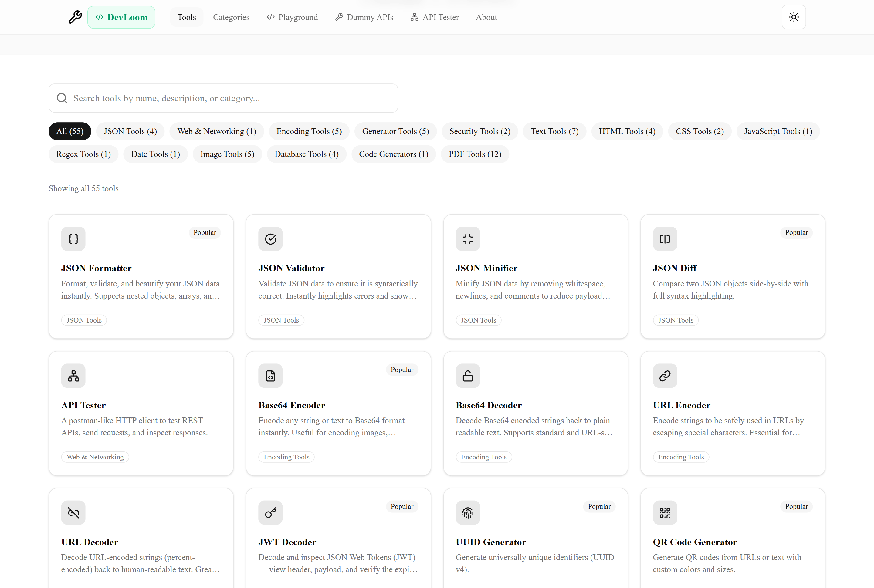Open the JSON Formatter card title
Screen dimensions: 874x588
[97, 268]
